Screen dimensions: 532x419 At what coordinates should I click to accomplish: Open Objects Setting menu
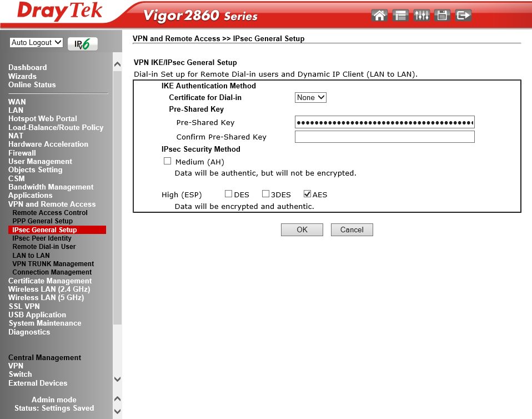pyautogui.click(x=36, y=170)
